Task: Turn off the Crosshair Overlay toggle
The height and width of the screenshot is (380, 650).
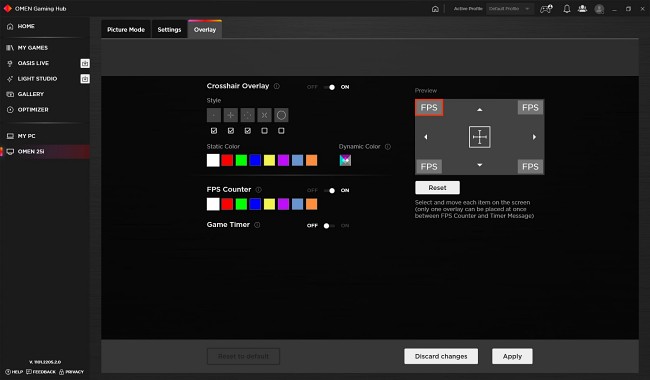Action: pos(330,87)
